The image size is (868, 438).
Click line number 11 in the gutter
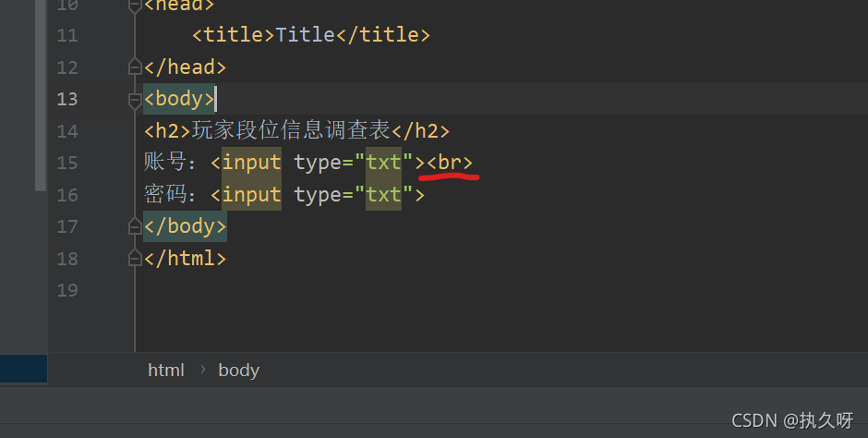[x=67, y=36]
